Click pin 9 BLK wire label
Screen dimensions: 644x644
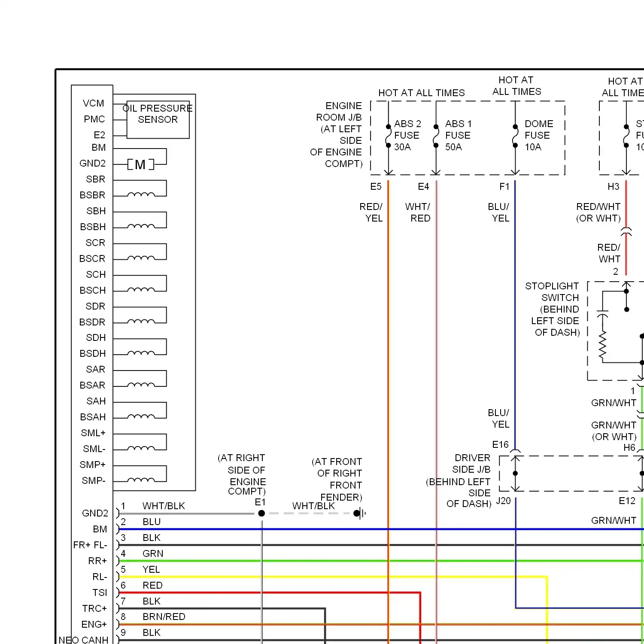coord(152,633)
